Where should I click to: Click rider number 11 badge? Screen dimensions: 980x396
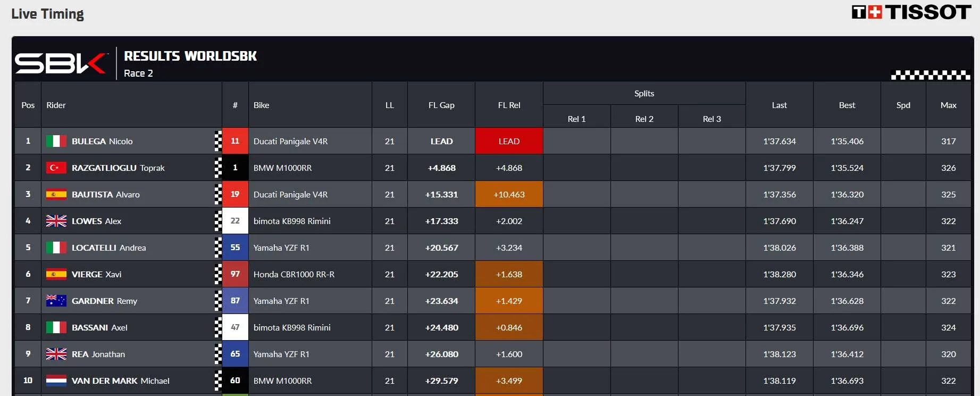point(235,141)
